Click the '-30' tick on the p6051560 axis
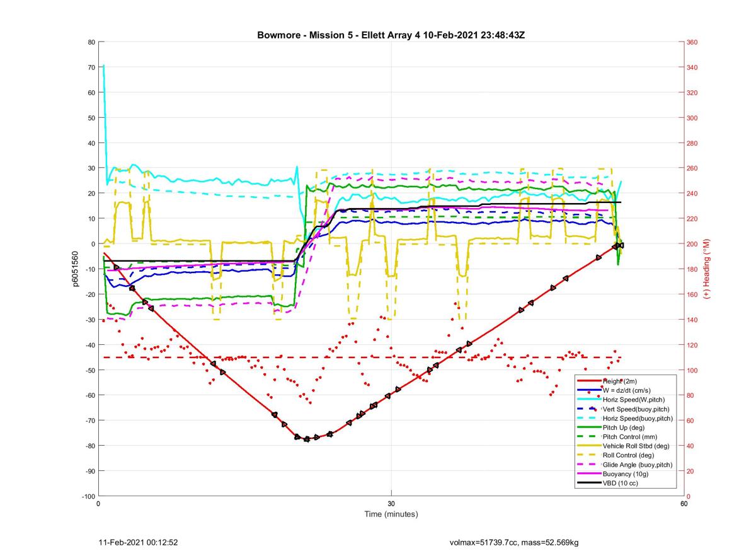Screen dimensions: 756x558 point(89,320)
